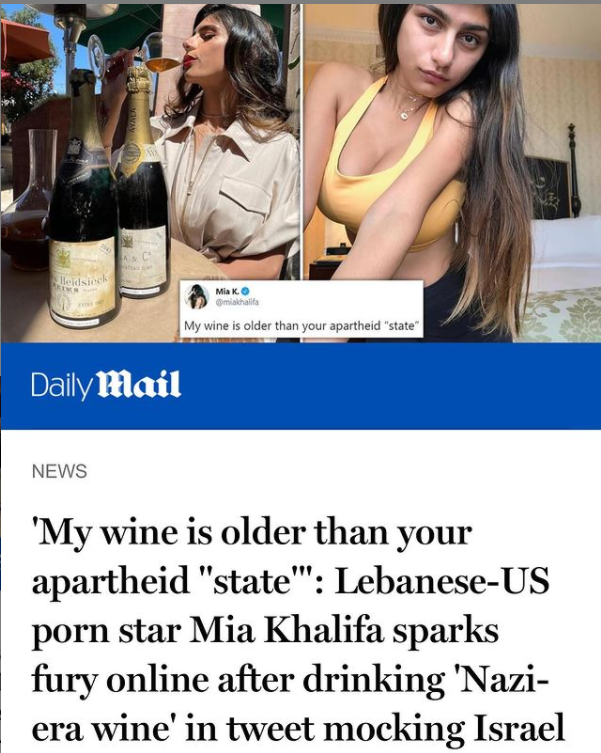Click the 'Mia K.' tweet display name
Viewport: 601px width, 753px height.
(227, 291)
